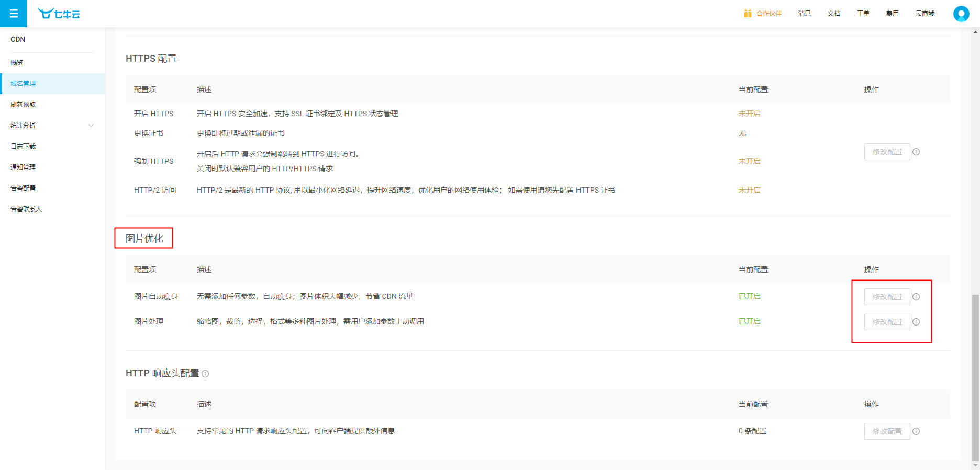Screen dimensions: 980x470
Task: Click help icon next to HTTP 响应头配置 heading
Action: pos(205,374)
